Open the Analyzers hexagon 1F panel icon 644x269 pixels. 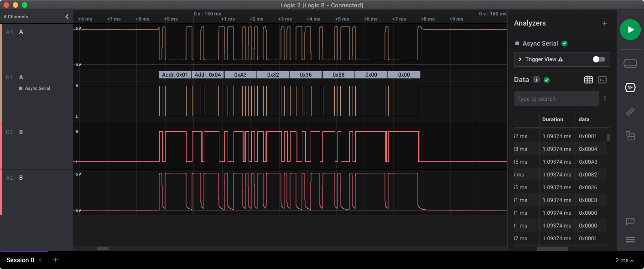pyautogui.click(x=630, y=87)
